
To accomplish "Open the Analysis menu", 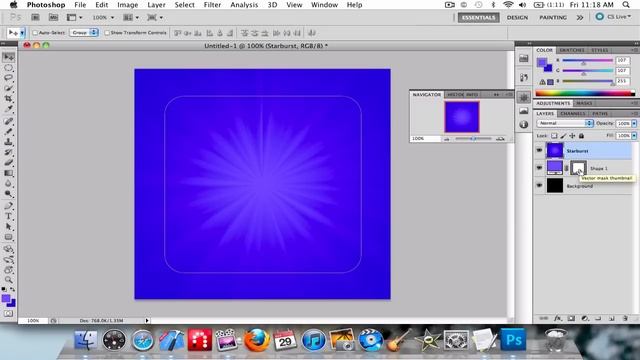I will pyautogui.click(x=244, y=5).
